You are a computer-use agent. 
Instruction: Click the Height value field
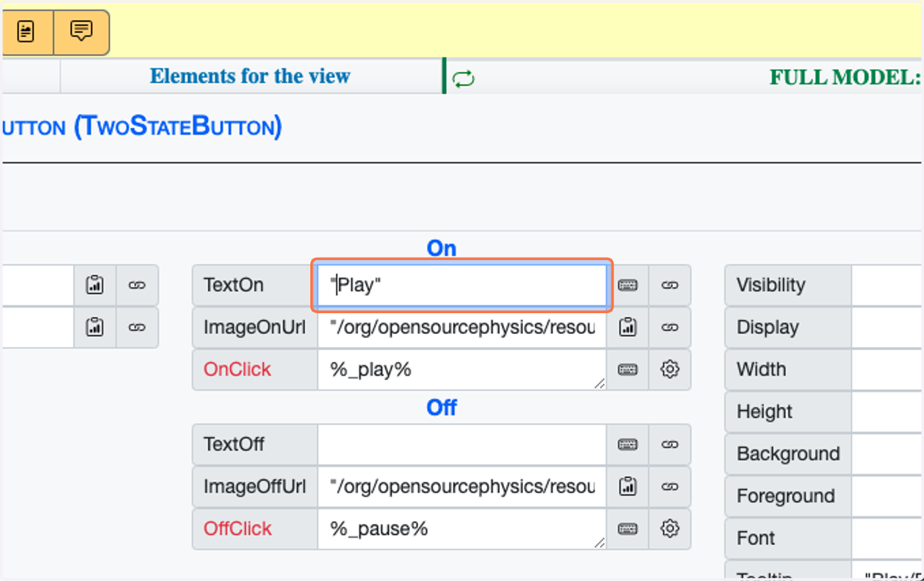click(887, 412)
